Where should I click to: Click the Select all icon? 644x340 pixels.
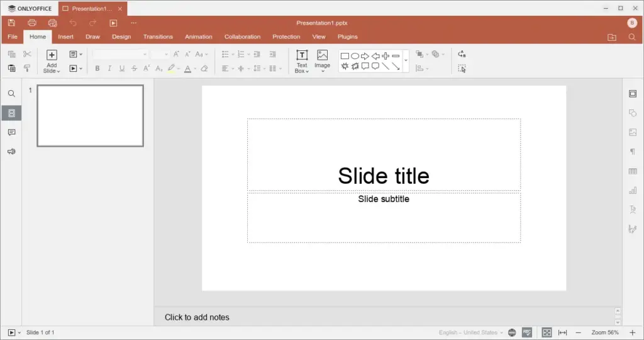pyautogui.click(x=462, y=69)
